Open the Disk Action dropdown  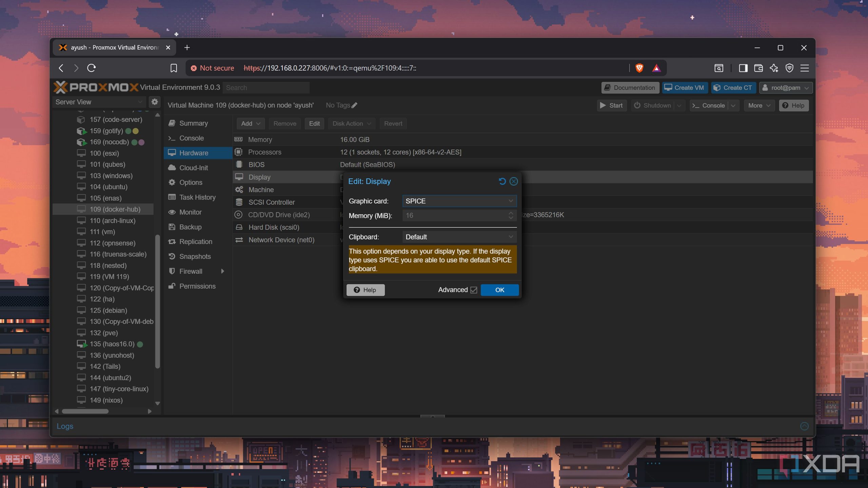click(352, 124)
